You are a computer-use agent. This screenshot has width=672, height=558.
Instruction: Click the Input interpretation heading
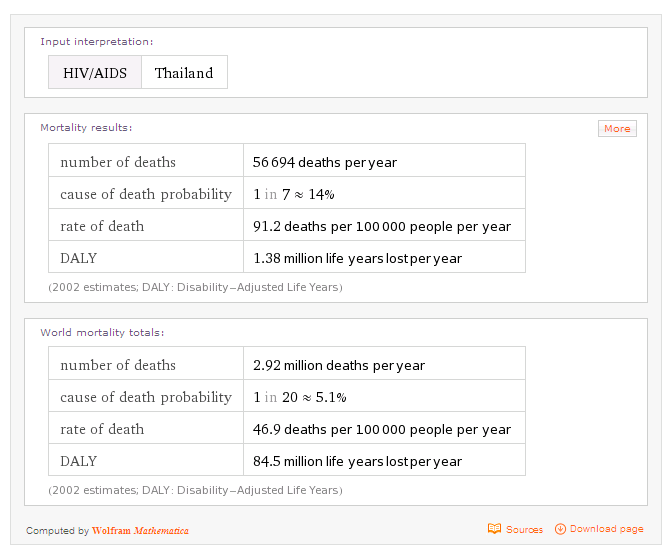point(97,42)
